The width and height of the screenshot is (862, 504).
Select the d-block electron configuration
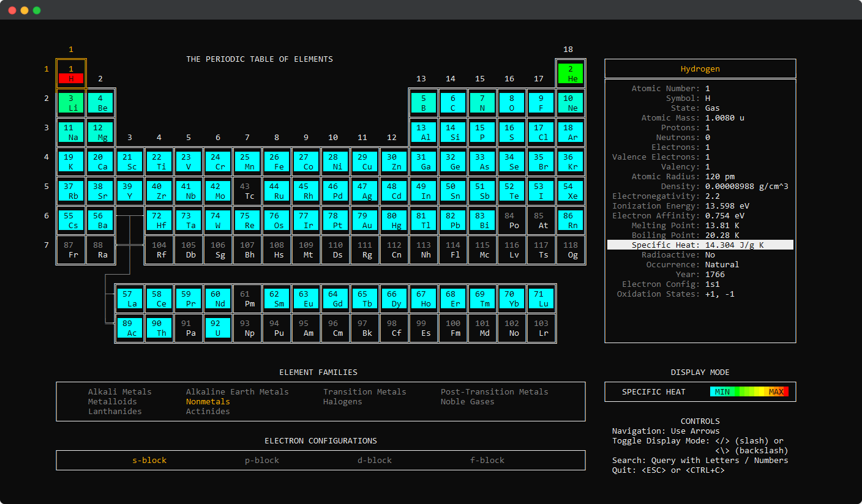pyautogui.click(x=374, y=461)
